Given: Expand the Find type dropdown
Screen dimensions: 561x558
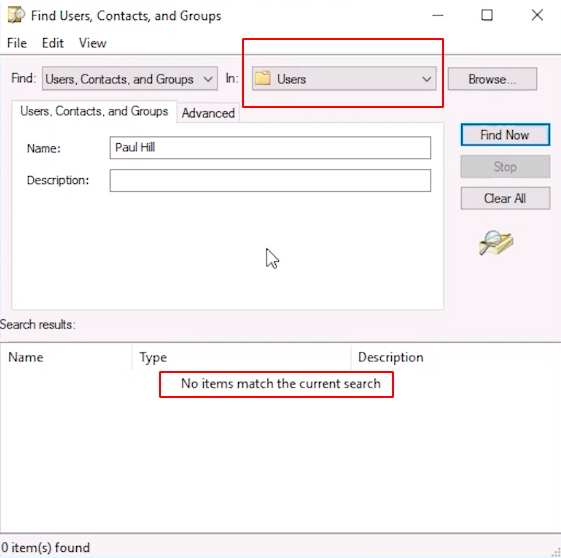Looking at the screenshot, I should [x=130, y=78].
